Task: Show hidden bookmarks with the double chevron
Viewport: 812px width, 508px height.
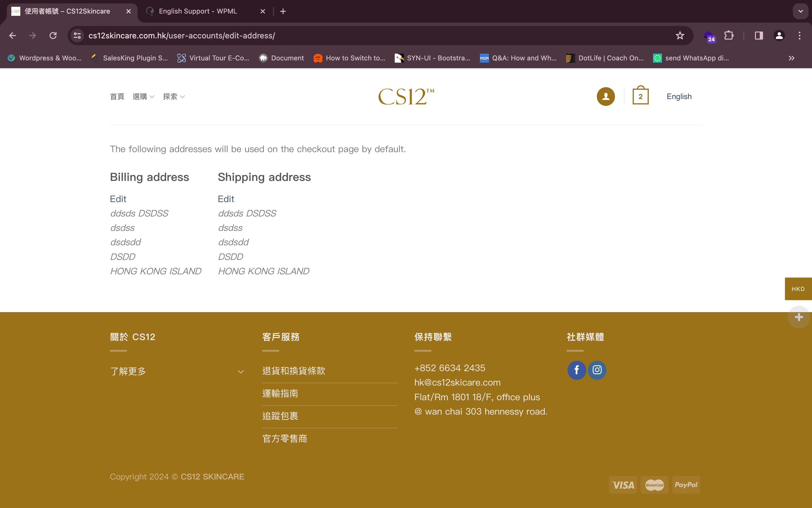Action: (x=791, y=58)
